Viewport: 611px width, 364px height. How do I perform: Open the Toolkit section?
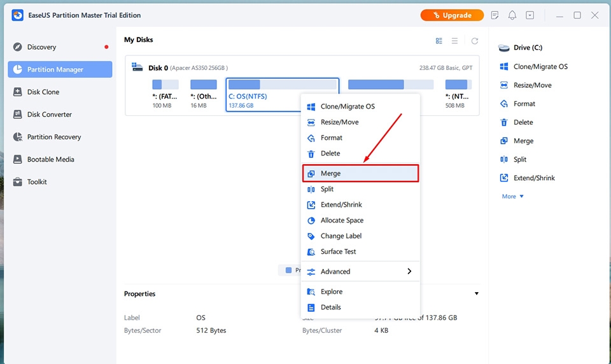(60, 181)
